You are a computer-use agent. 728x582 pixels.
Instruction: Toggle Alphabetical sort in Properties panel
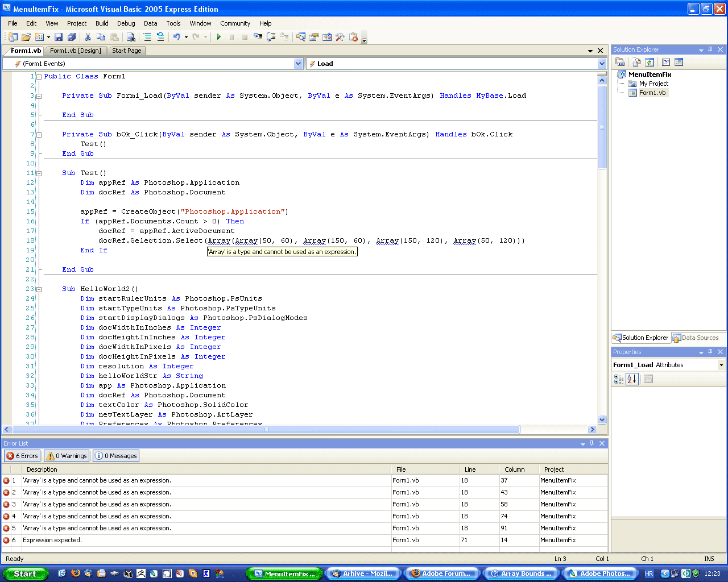[632, 379]
